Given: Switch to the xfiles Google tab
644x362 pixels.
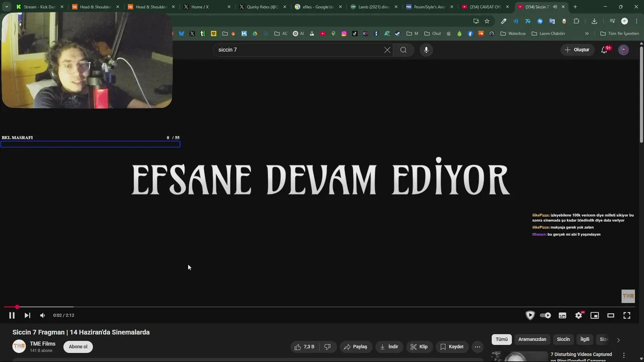Looking at the screenshot, I should pos(318,7).
